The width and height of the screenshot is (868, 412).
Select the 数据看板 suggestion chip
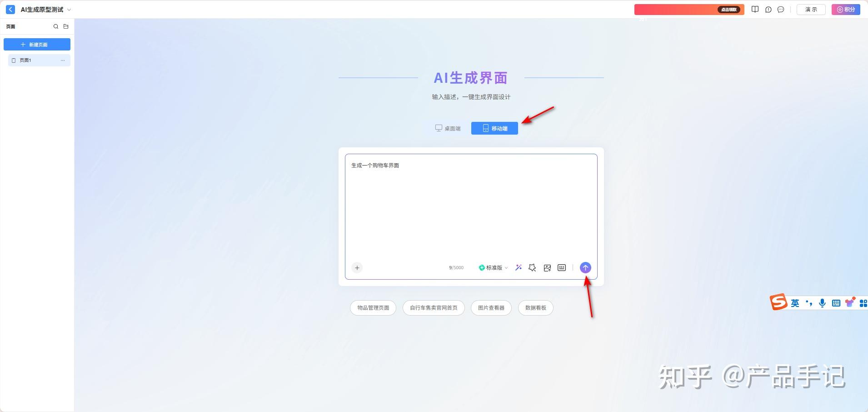coord(535,308)
